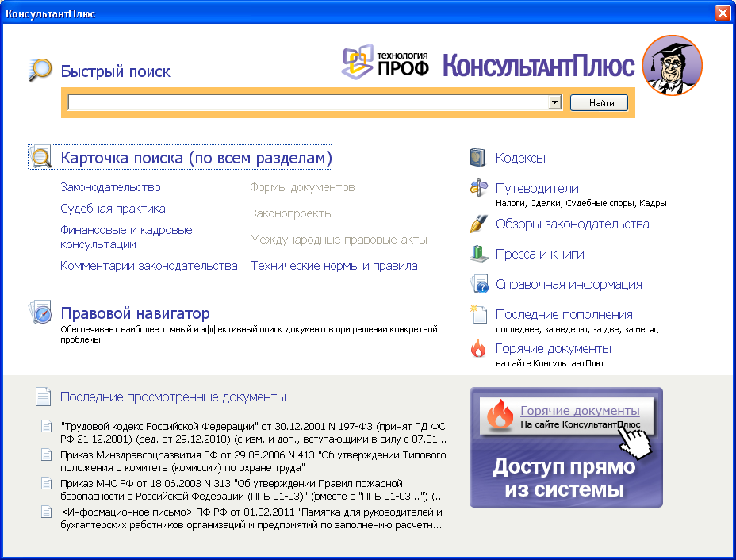This screenshot has height=560, width=736.
Task: Click the Карточка поиска magnifier icon
Action: pos(41,157)
